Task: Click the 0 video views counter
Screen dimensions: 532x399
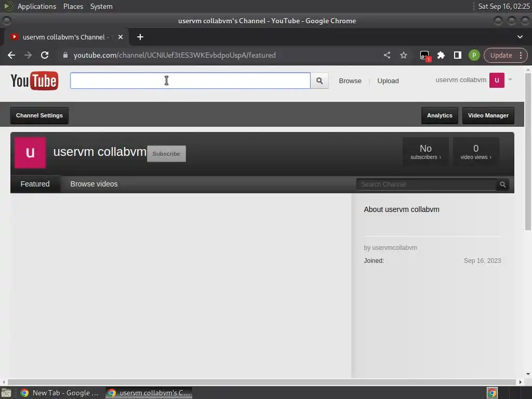Action: tap(476, 152)
